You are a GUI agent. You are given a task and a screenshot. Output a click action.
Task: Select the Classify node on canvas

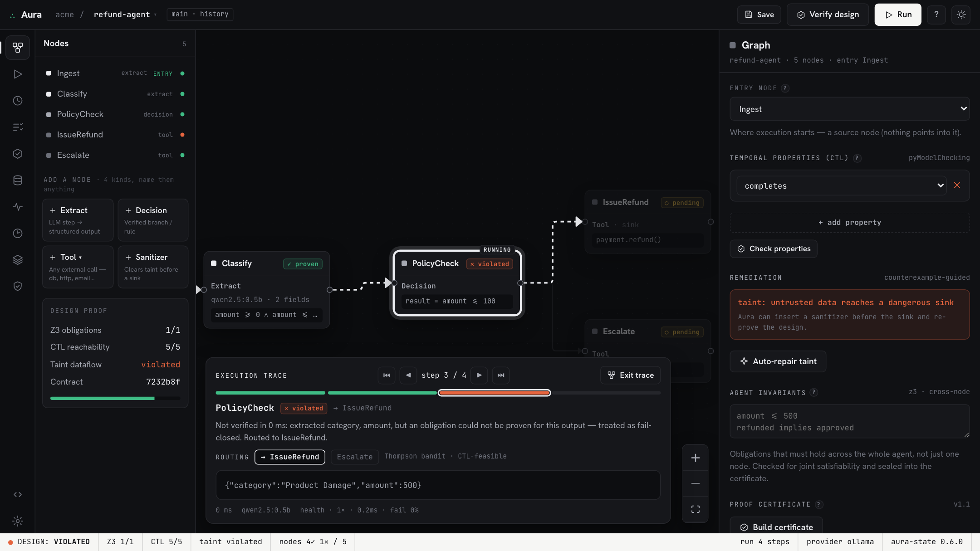point(267,289)
